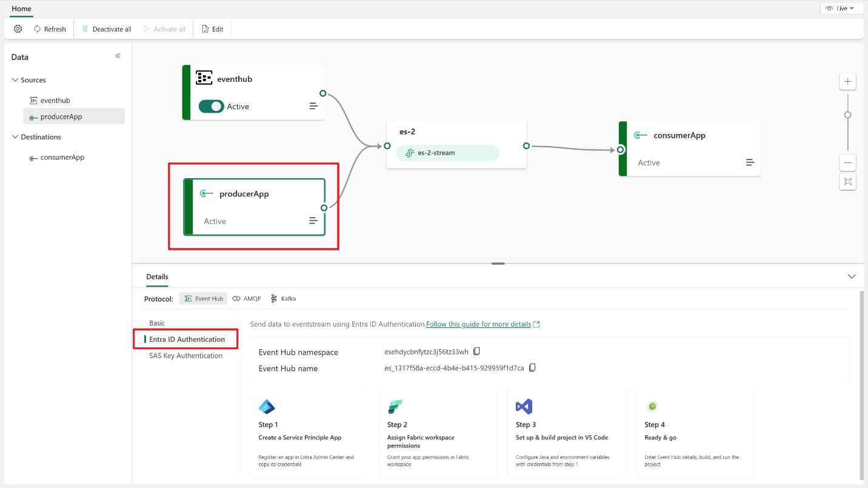Click the pane resize handle above Details
This screenshot has width=868, height=488.
click(x=498, y=264)
